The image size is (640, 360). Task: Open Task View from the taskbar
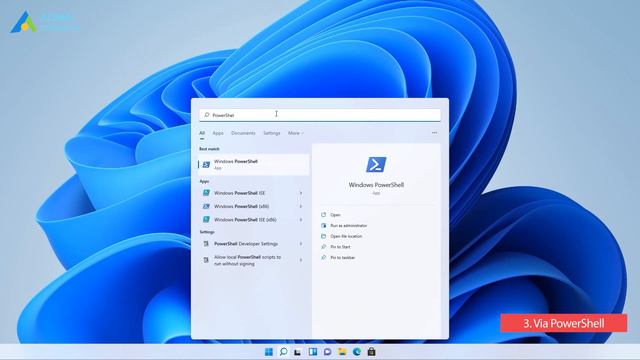298,352
